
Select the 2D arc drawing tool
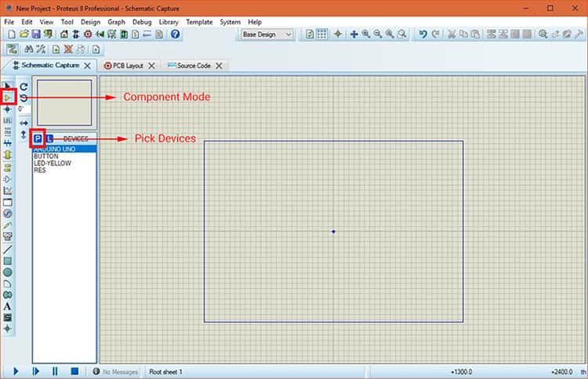[7, 283]
